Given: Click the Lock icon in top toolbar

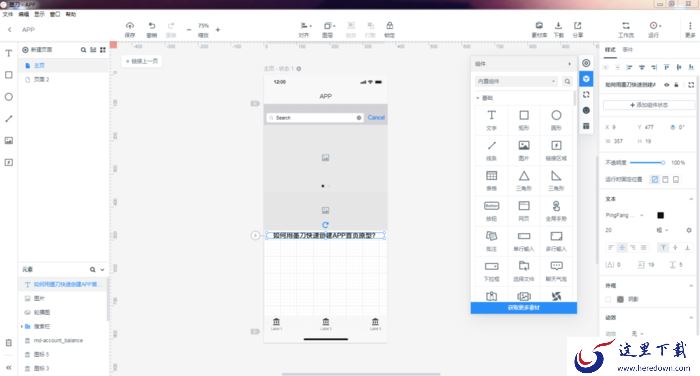Looking at the screenshot, I should (x=389, y=25).
